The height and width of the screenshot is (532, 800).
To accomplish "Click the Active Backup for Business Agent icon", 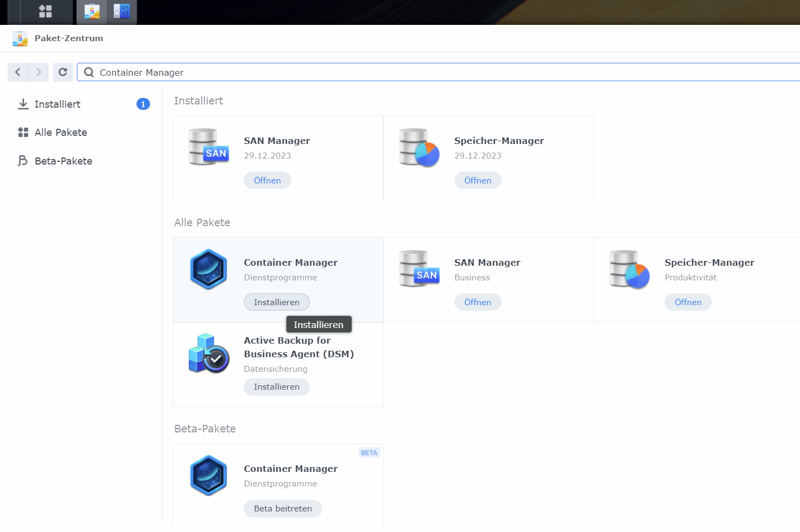I will (208, 354).
